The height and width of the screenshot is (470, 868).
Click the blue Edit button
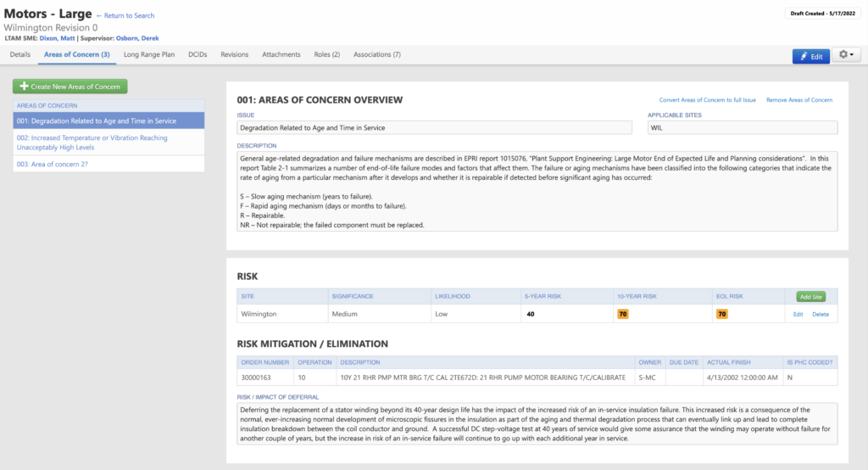pyautogui.click(x=810, y=56)
